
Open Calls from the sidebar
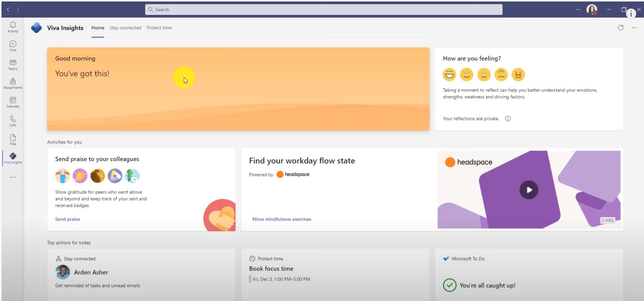click(13, 121)
